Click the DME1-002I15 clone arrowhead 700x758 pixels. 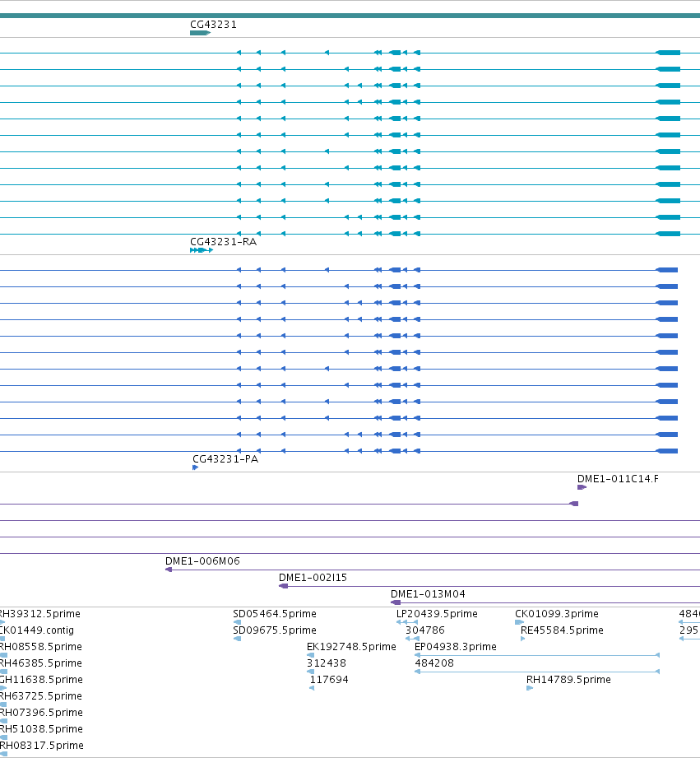pyautogui.click(x=284, y=586)
